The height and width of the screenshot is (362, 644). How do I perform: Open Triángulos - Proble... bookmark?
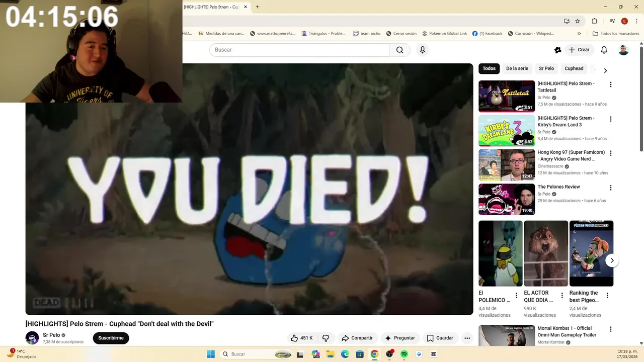[324, 34]
